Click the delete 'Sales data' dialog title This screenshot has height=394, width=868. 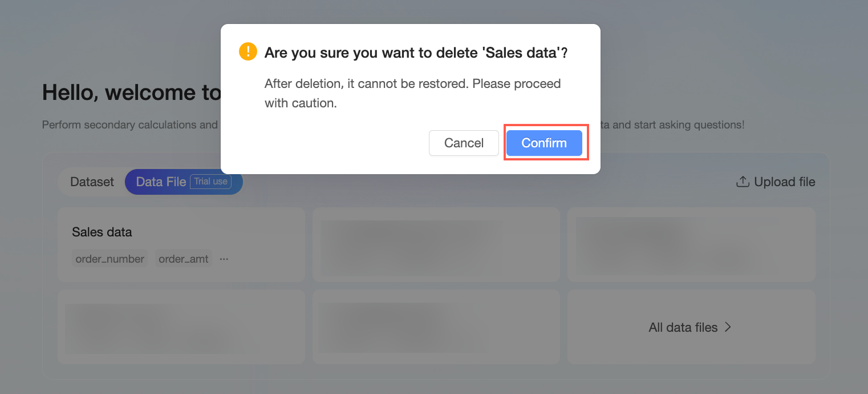[416, 53]
